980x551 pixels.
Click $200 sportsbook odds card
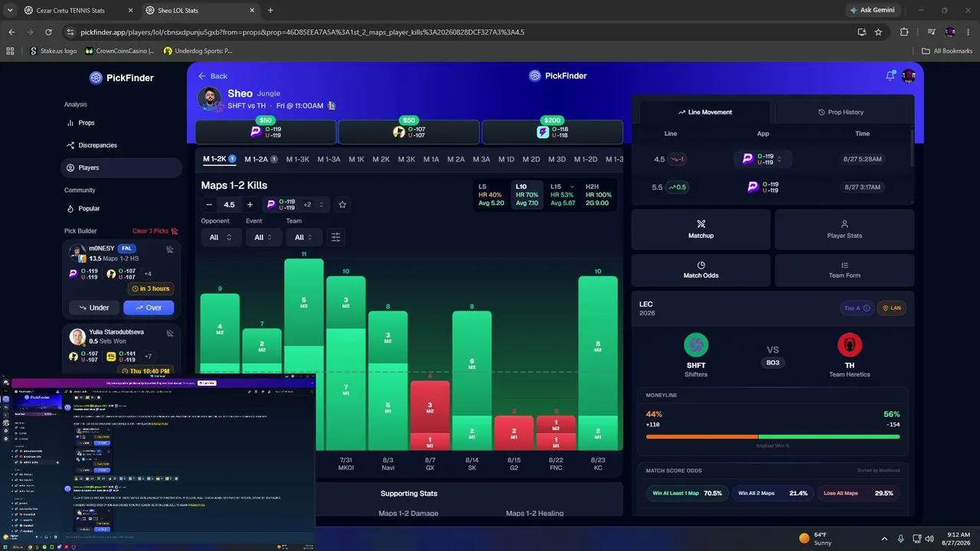tap(551, 132)
